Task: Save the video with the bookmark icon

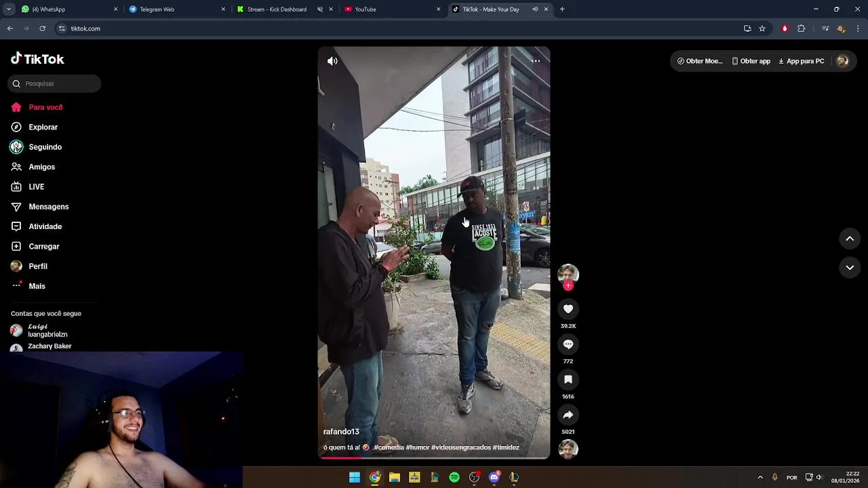Action: click(568, 380)
